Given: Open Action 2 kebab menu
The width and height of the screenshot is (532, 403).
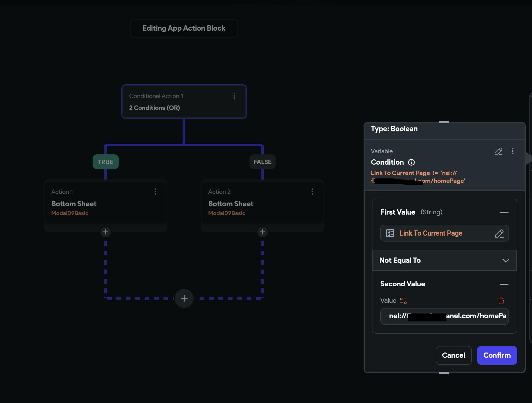Looking at the screenshot, I should (312, 192).
